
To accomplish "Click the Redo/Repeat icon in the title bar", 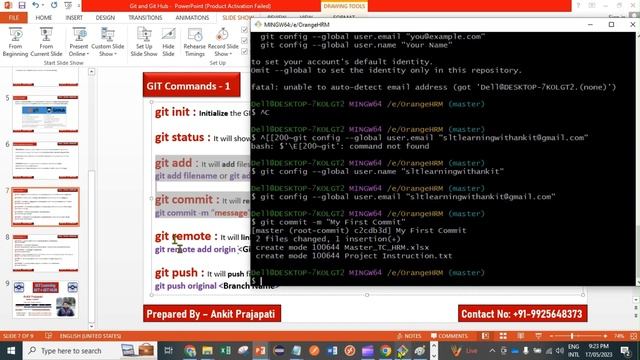I will click(54, 5).
